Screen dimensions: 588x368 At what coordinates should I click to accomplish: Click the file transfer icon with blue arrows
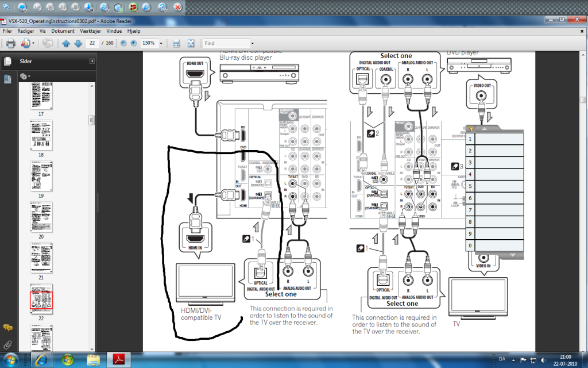tap(105, 7)
